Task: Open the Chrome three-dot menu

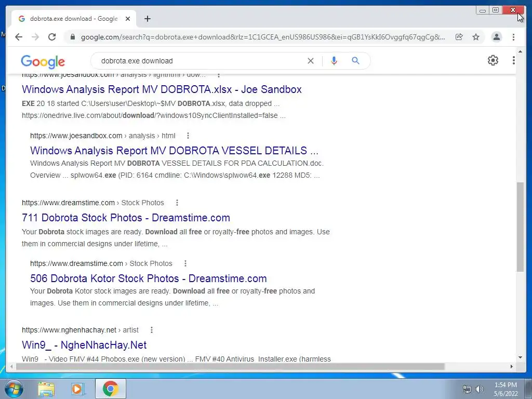Action: 513,37
